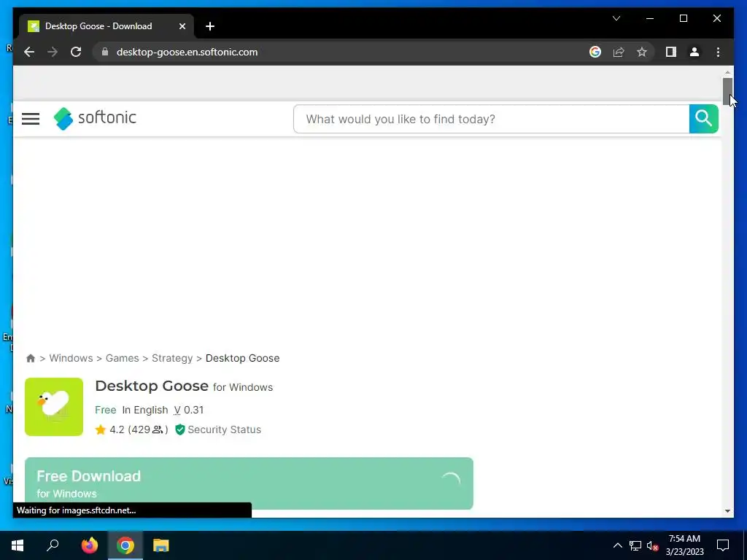The image size is (747, 560).
Task: Click the V 0.31 version label
Action: click(x=189, y=410)
